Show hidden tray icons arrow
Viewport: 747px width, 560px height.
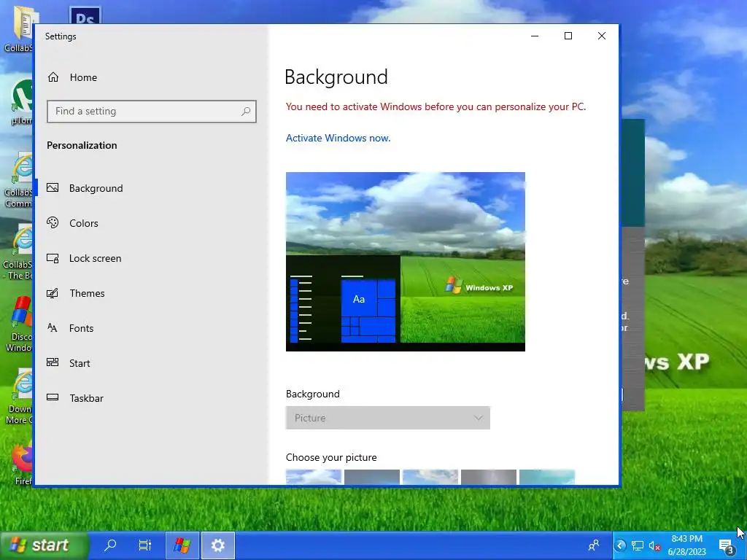(620, 545)
